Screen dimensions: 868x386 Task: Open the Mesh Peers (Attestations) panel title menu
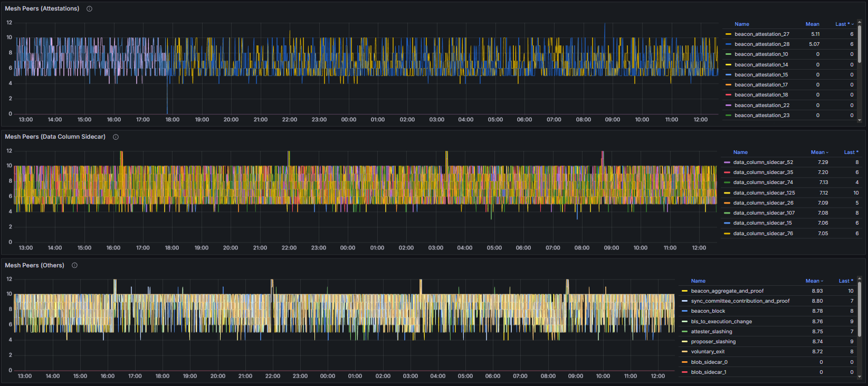pos(42,9)
